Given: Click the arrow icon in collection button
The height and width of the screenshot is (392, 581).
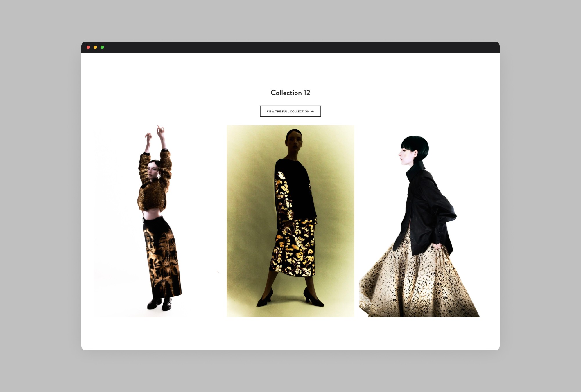Looking at the screenshot, I should pyautogui.click(x=313, y=112).
